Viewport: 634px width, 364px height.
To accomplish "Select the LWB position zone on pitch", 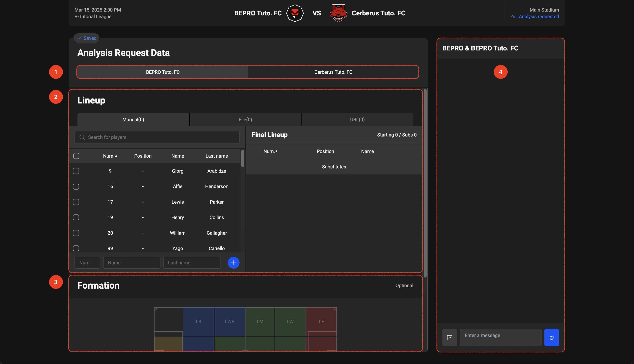I will point(229,321).
